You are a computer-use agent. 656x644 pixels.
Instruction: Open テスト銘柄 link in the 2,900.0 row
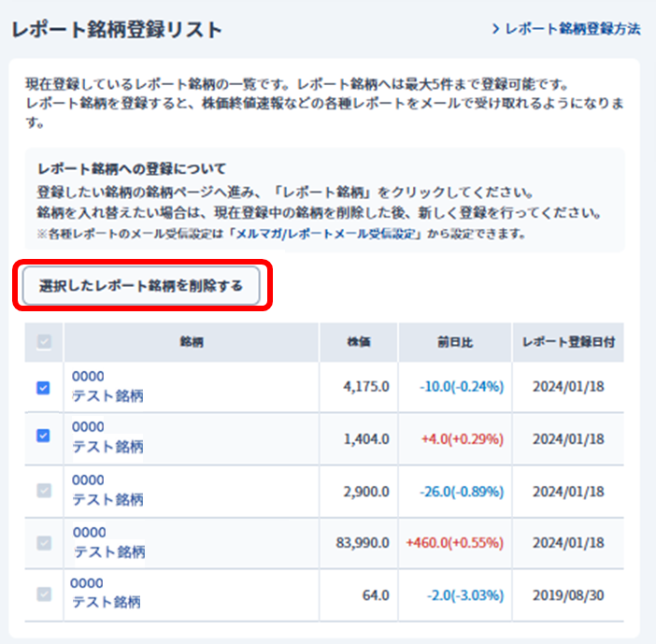(x=107, y=500)
